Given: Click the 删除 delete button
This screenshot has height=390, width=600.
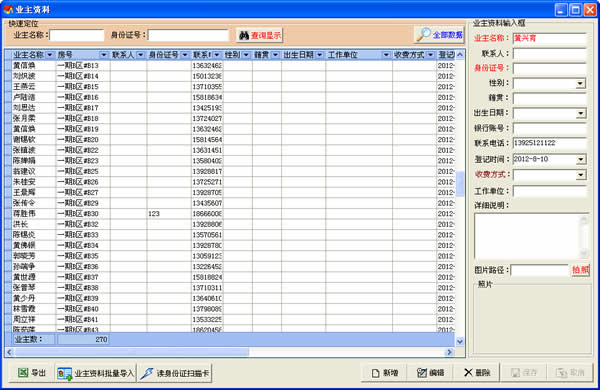Looking at the screenshot, I should coord(476,372).
